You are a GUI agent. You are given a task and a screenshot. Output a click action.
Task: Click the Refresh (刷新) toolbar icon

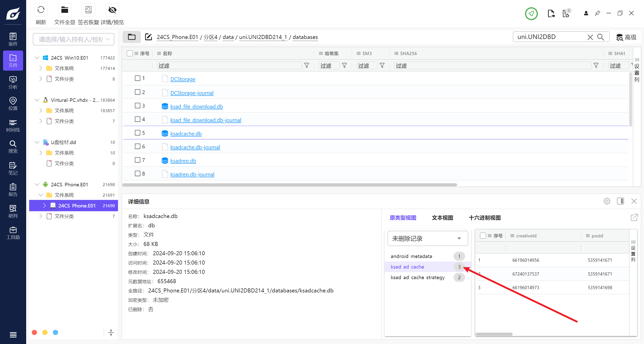pos(41,10)
